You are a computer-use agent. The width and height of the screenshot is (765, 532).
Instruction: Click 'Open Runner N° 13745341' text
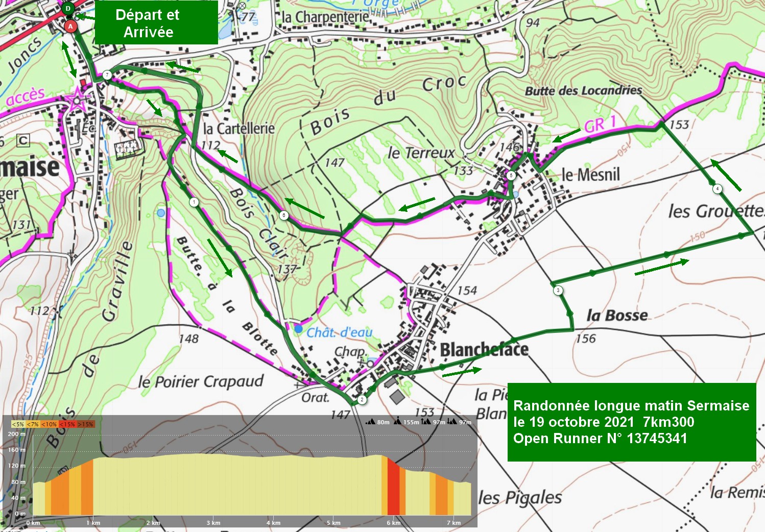pyautogui.click(x=600, y=439)
